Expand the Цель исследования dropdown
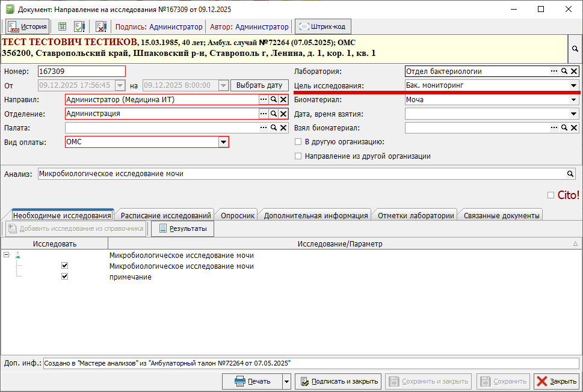 573,85
